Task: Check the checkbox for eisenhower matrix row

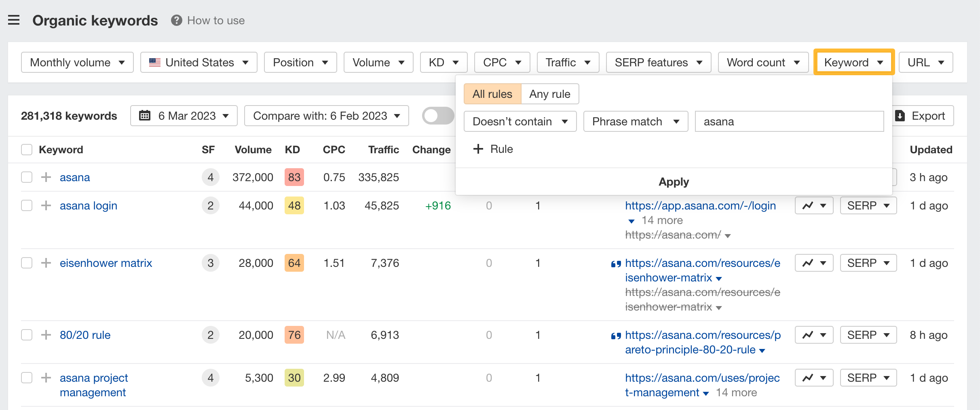Action: [x=27, y=263]
